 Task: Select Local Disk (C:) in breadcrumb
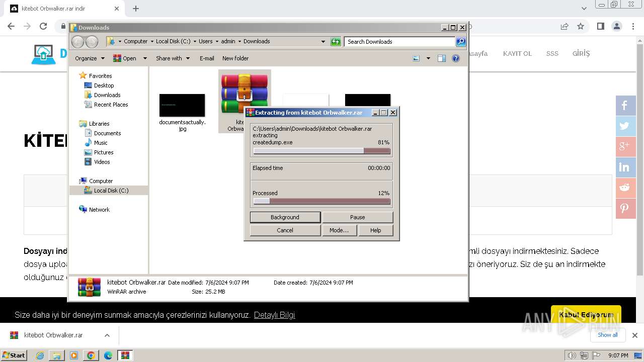pos(173,41)
